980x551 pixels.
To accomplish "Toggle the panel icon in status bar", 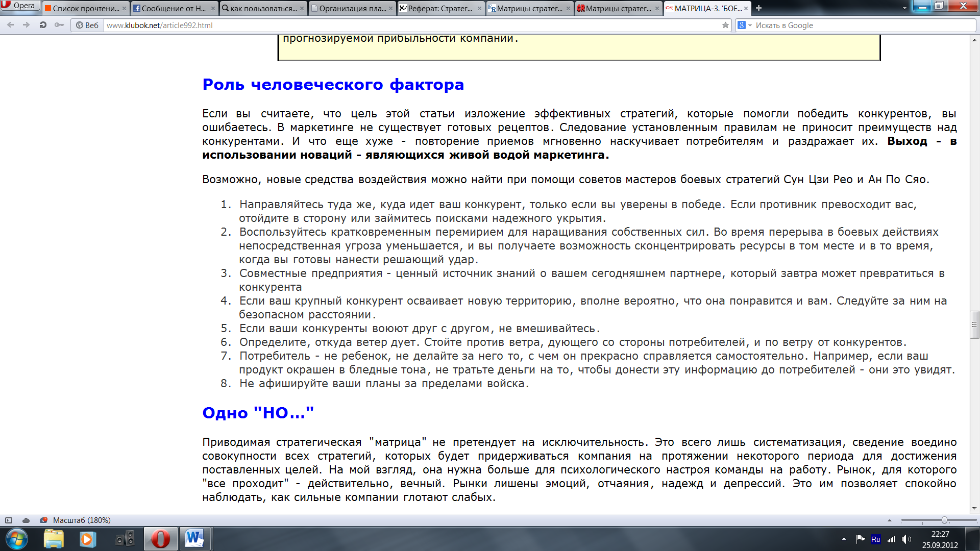I will [x=9, y=520].
